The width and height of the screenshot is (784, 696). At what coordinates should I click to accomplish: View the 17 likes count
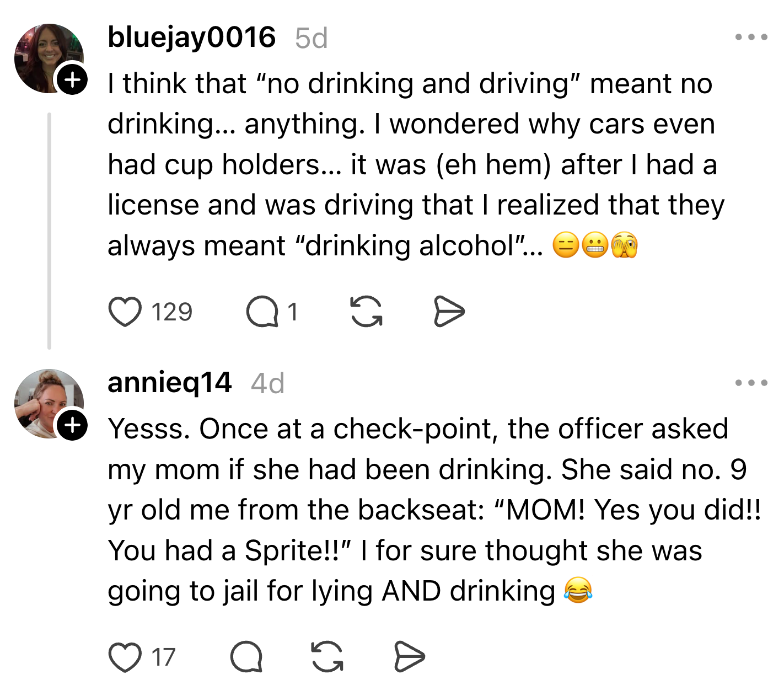click(163, 657)
